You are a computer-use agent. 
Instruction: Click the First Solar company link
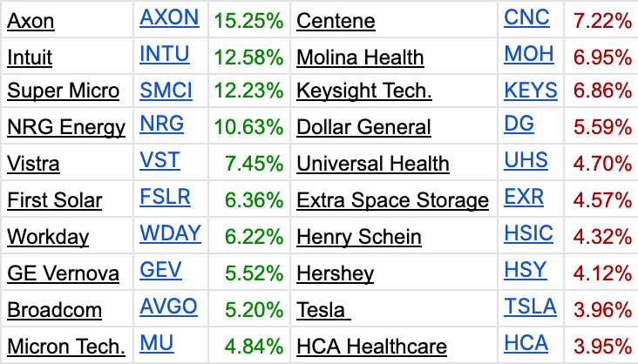click(x=55, y=200)
